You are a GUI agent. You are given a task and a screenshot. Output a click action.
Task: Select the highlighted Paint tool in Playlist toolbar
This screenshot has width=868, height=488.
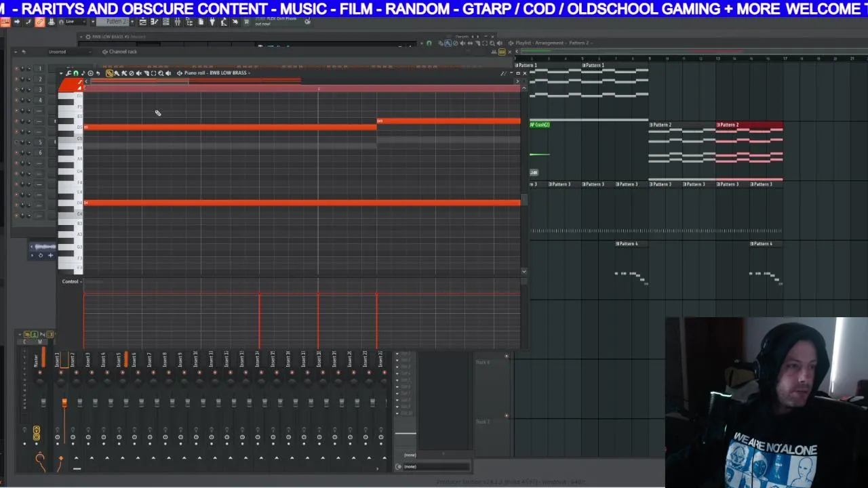[x=448, y=43]
